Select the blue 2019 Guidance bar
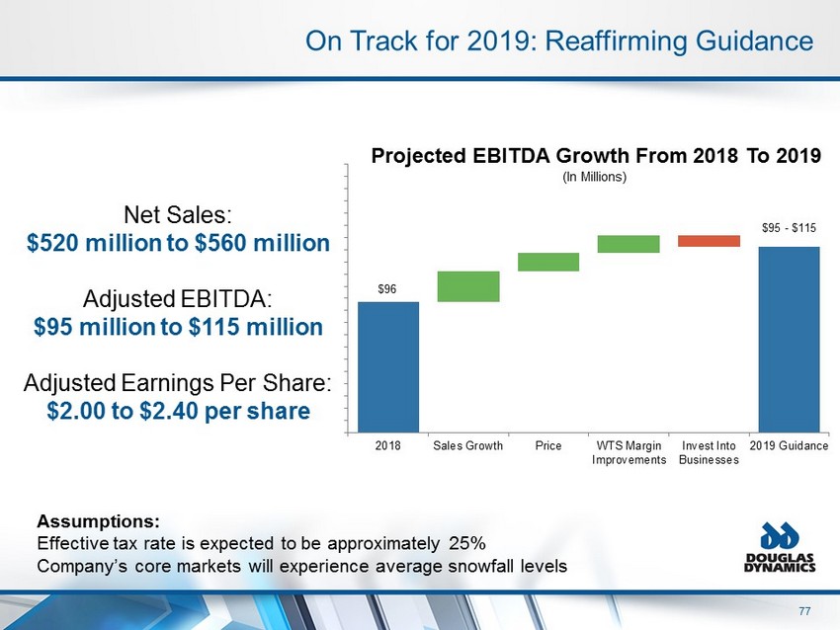Screen dimensions: 840x630 click(x=789, y=338)
